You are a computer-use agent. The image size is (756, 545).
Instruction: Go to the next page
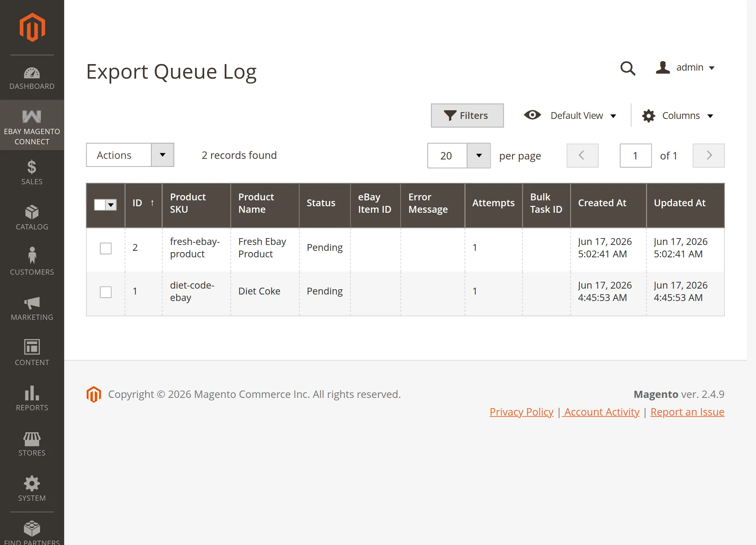click(708, 155)
